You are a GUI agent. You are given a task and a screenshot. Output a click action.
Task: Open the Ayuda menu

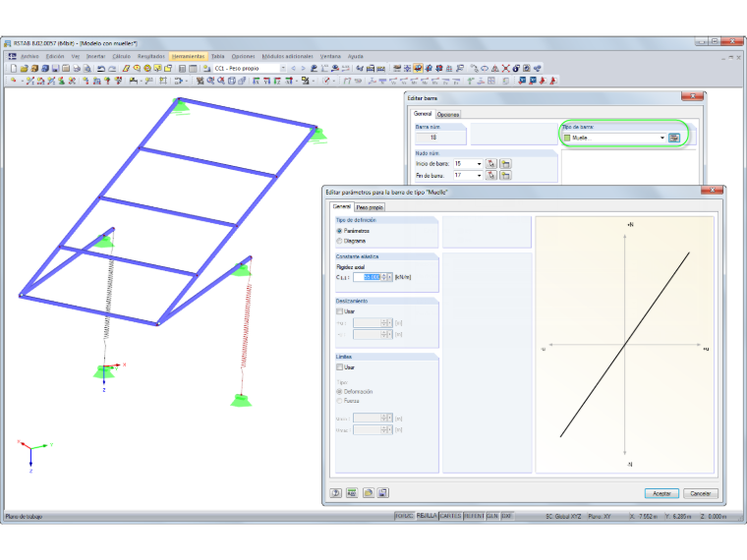click(356, 56)
